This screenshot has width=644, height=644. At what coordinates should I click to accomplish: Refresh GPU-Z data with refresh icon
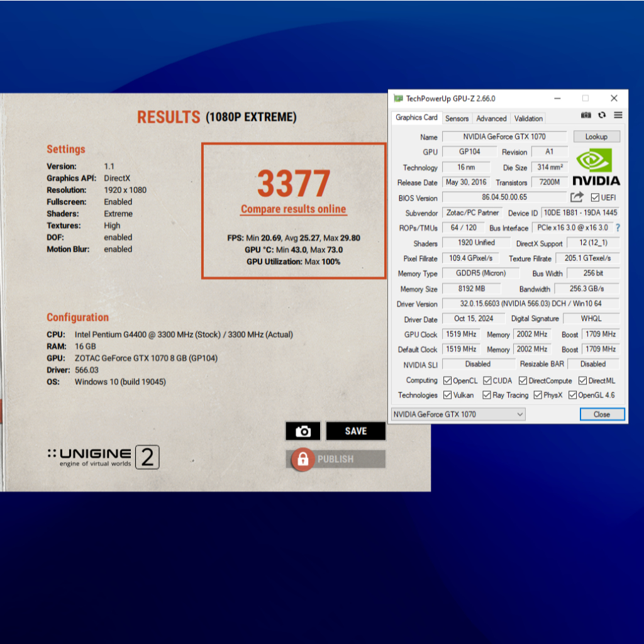tap(602, 116)
